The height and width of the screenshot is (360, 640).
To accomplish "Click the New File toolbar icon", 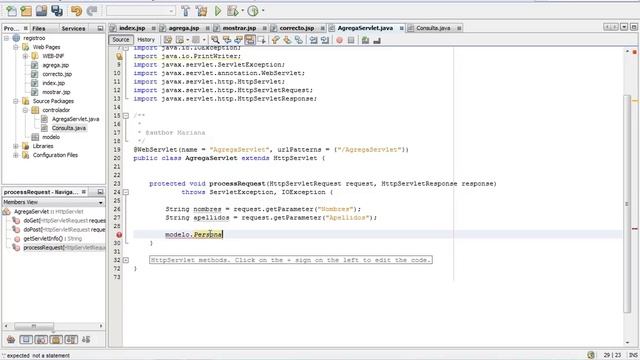I will coord(11,11).
